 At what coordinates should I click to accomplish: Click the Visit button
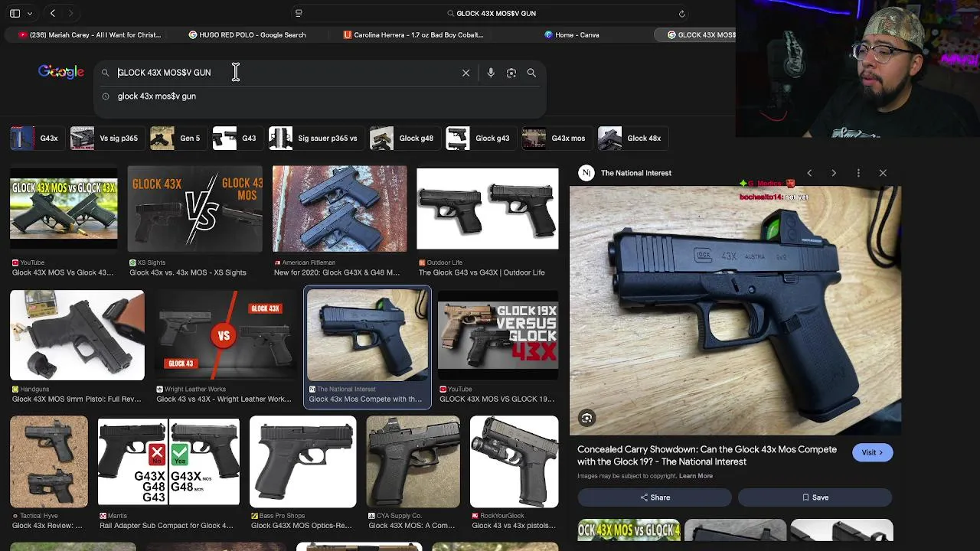click(x=872, y=452)
